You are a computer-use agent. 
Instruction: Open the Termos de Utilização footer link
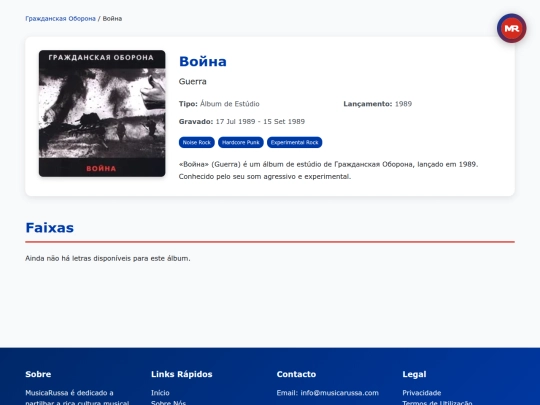coord(437,403)
